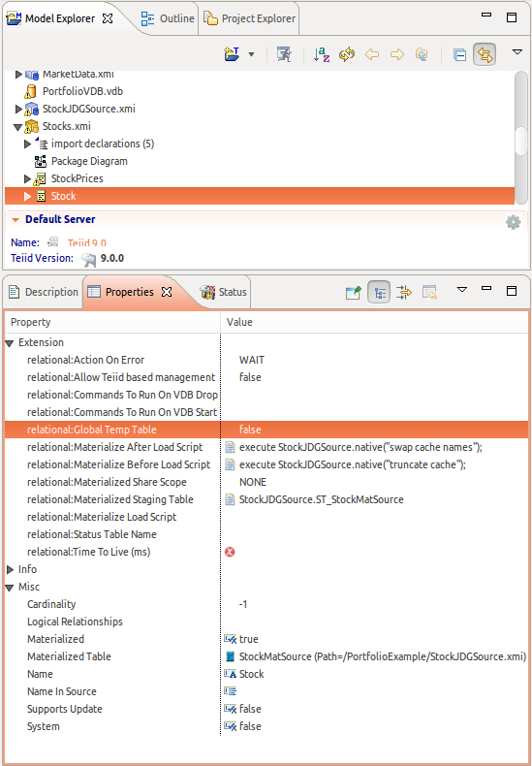Pin the Properties view to selection
Image resolution: width=532 pixels, height=766 pixels.
coord(354,293)
